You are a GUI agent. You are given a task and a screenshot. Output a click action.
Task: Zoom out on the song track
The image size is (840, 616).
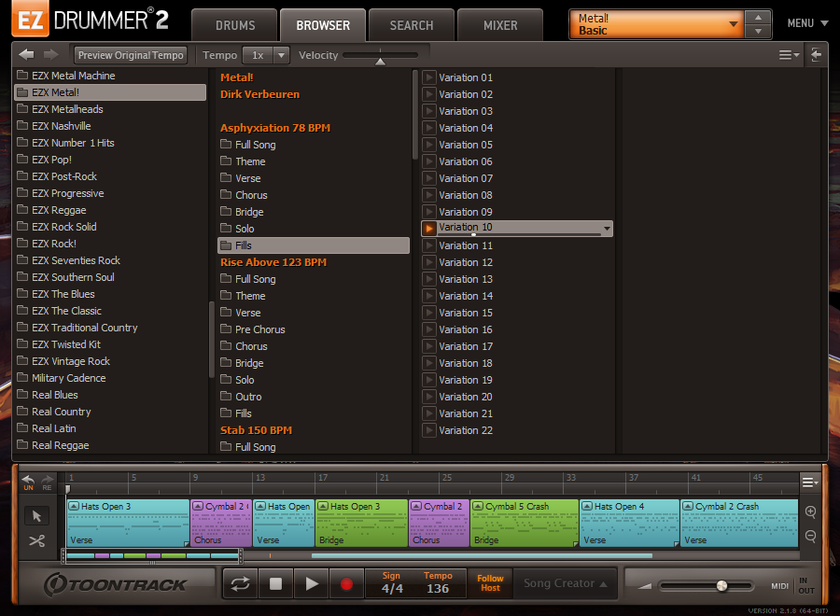pos(810,536)
